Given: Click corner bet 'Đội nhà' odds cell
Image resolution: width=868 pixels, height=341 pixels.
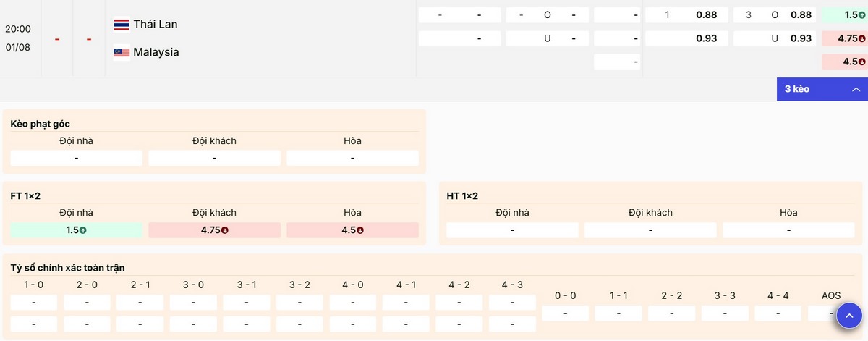Looking at the screenshot, I should pos(77,158).
